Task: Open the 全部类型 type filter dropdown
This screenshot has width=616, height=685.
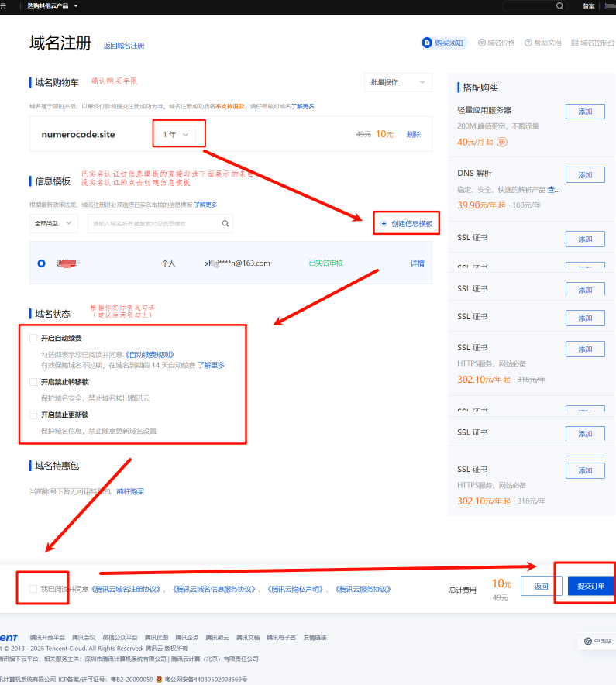Action: (53, 224)
